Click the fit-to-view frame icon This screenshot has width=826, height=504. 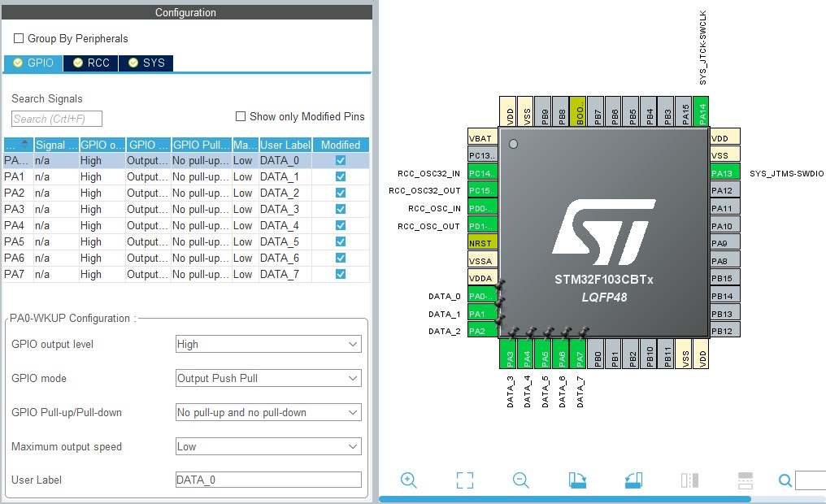465,480
